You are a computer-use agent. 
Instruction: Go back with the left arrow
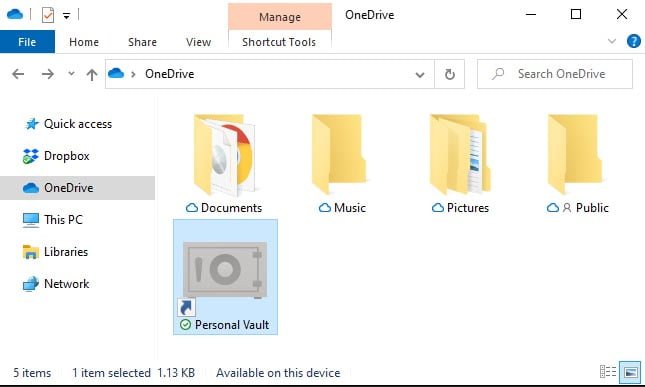pyautogui.click(x=18, y=74)
